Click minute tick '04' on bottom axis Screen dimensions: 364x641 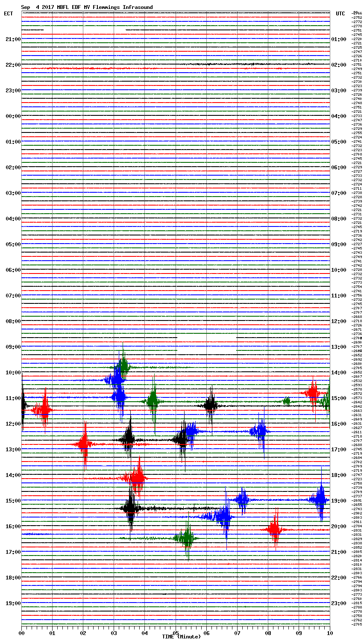pos(145,632)
